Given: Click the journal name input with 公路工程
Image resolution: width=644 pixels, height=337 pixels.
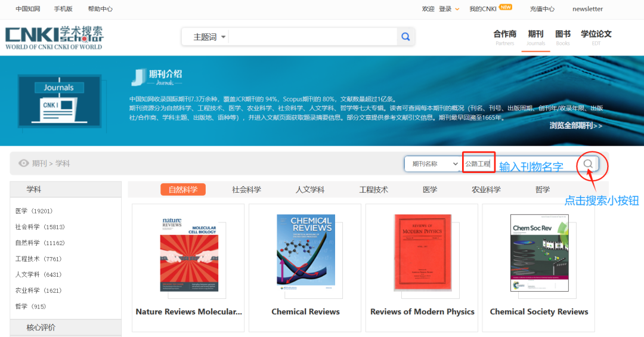Looking at the screenshot, I should click(x=478, y=163).
